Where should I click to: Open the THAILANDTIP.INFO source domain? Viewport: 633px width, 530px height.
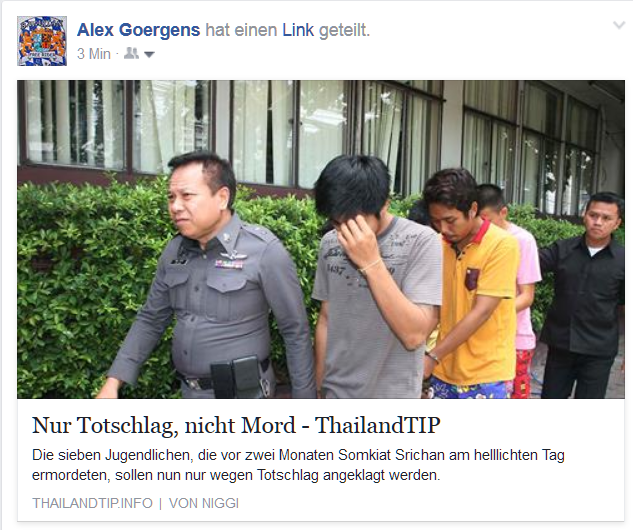click(x=92, y=503)
